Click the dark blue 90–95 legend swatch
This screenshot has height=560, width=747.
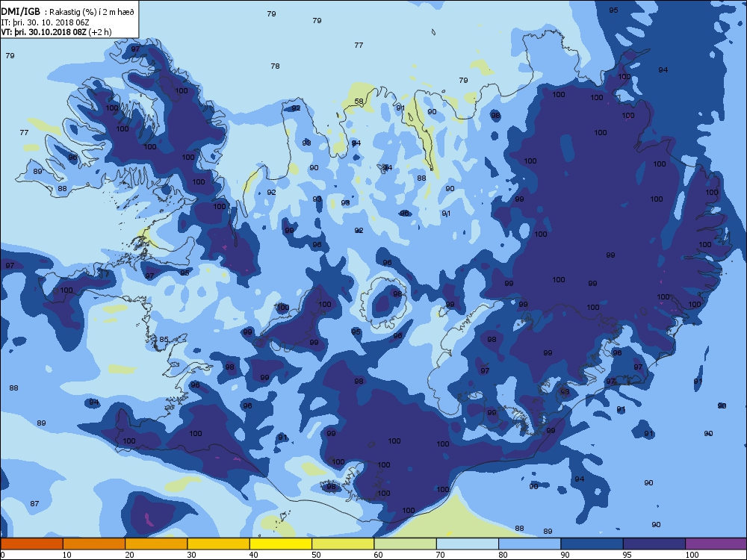pyautogui.click(x=592, y=544)
